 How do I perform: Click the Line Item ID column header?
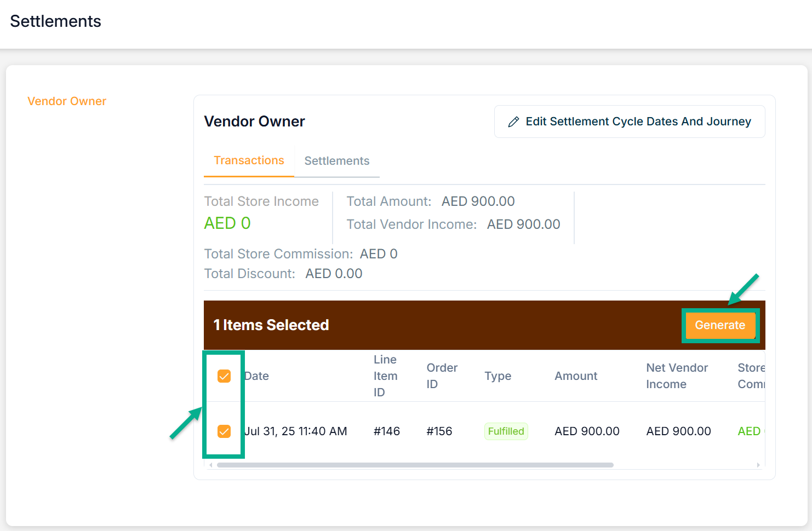coord(385,376)
